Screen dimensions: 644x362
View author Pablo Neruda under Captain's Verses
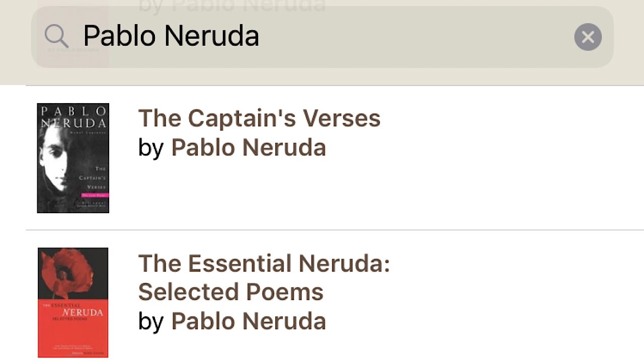[249, 147]
